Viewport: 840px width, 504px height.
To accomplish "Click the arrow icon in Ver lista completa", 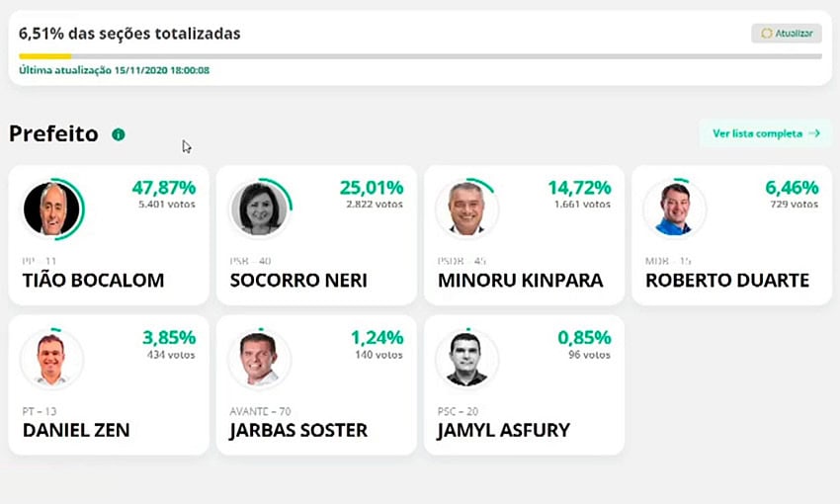I will click(814, 133).
